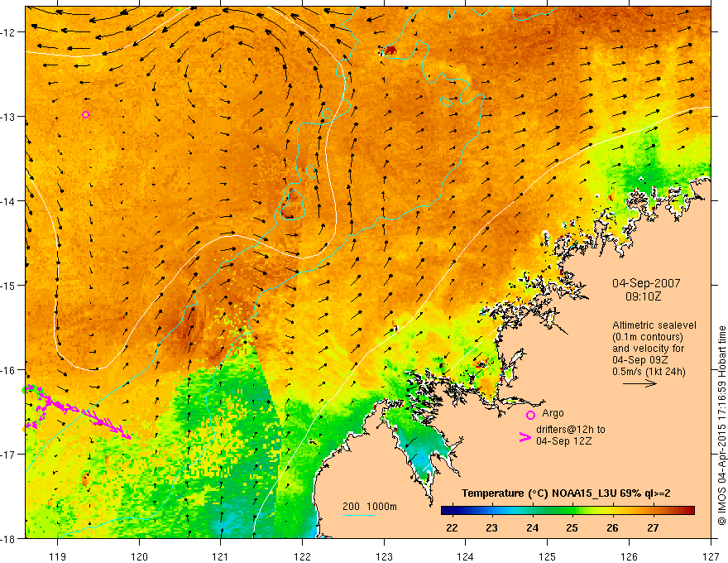The image size is (728, 563).
Task: Click the colorbar tick label 27
Action: (x=653, y=528)
